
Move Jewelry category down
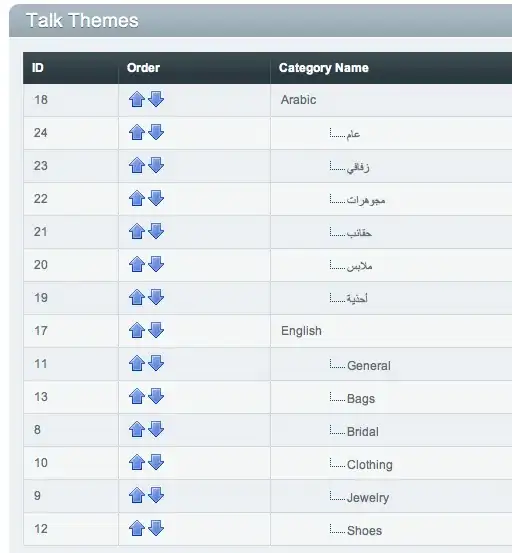click(156, 495)
